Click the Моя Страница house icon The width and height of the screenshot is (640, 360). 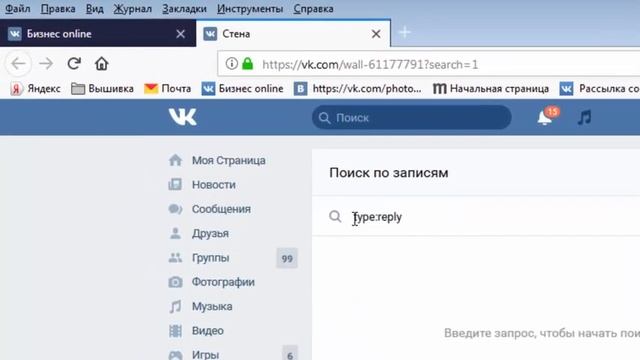click(x=176, y=160)
